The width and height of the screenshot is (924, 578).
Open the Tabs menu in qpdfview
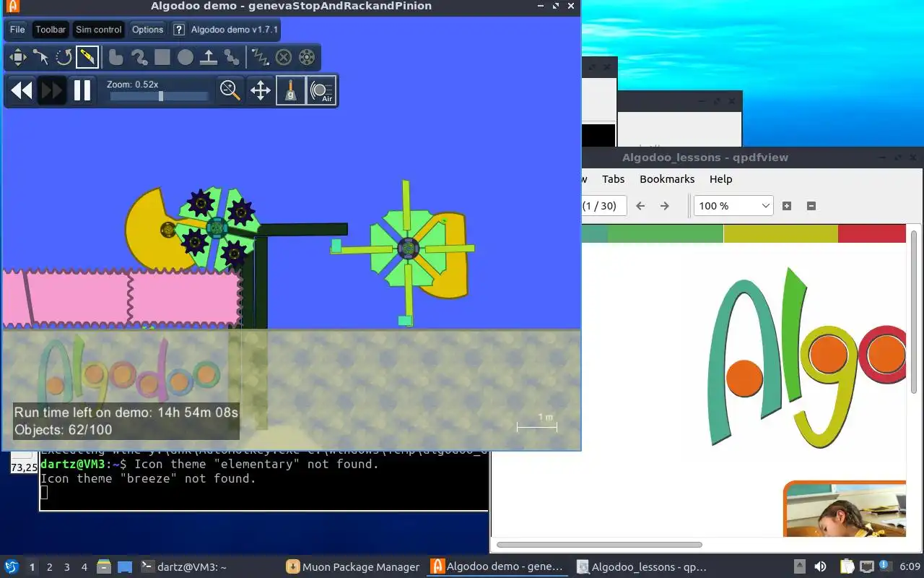(x=613, y=179)
